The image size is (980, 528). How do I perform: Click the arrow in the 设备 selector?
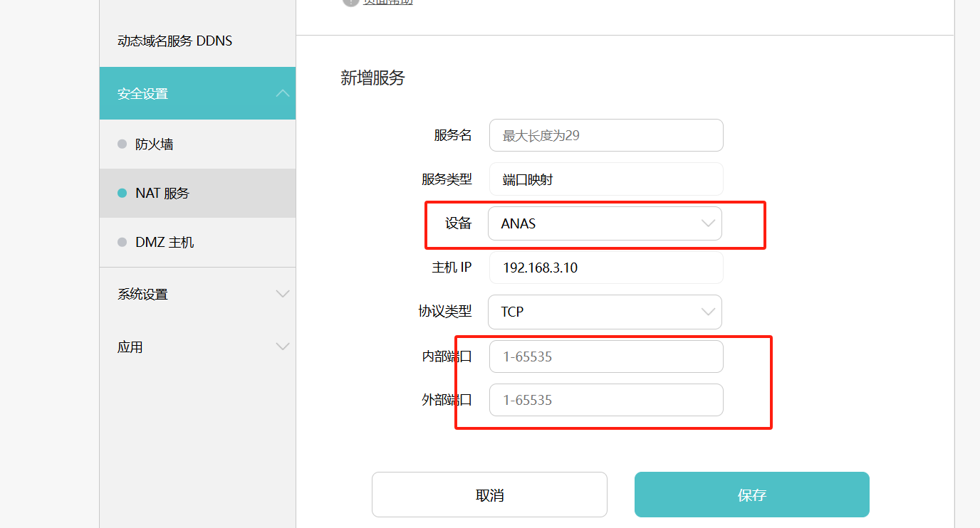coord(708,223)
